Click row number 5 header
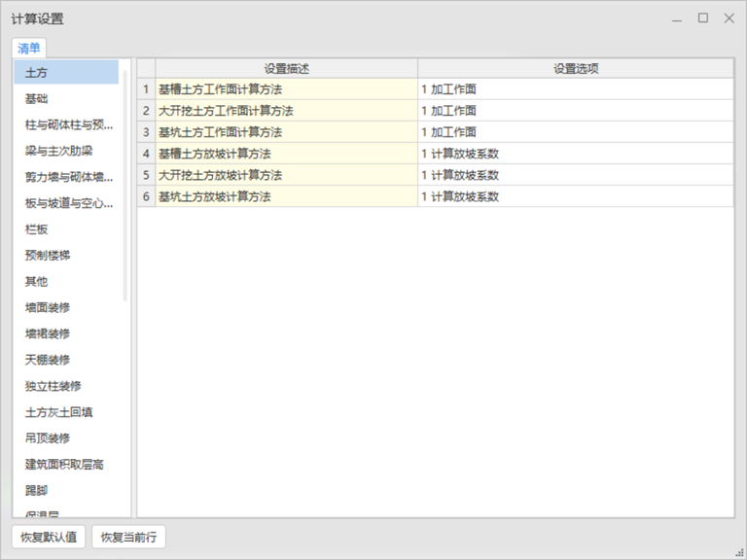 (146, 175)
